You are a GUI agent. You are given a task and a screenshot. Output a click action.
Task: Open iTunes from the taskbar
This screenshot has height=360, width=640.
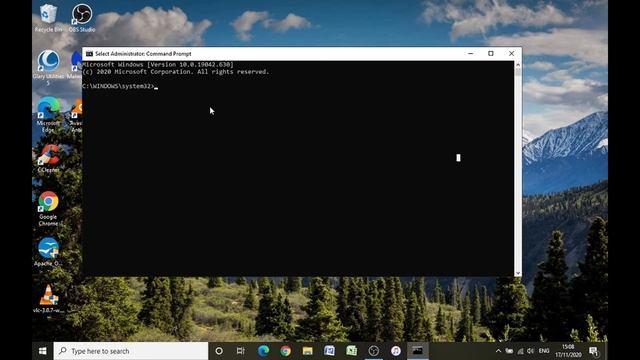point(396,351)
